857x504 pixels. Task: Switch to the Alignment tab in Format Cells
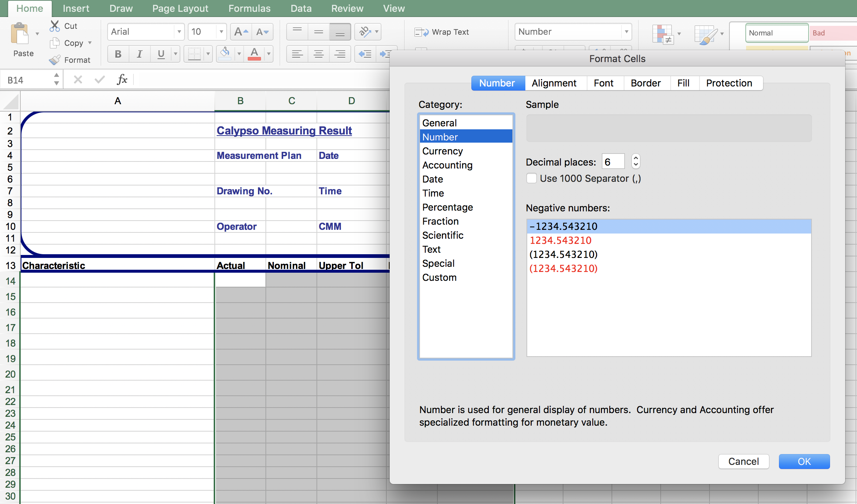tap(554, 83)
